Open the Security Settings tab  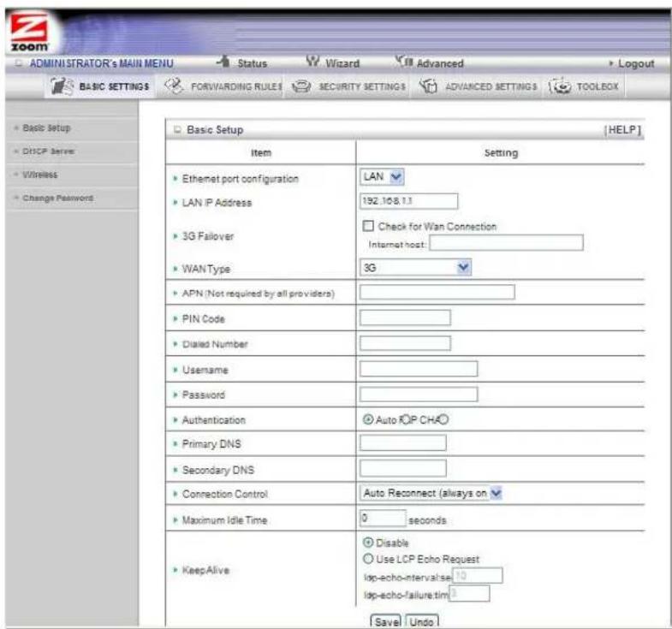[x=362, y=86]
